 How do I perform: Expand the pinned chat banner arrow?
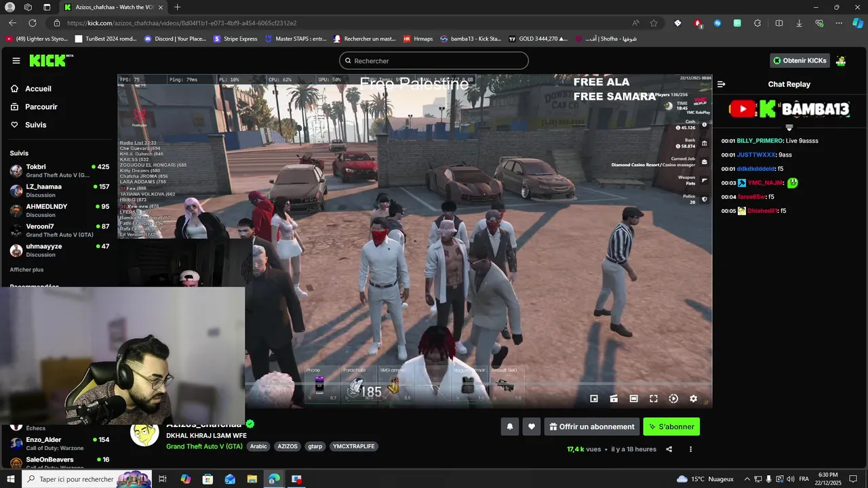pyautogui.click(x=789, y=127)
